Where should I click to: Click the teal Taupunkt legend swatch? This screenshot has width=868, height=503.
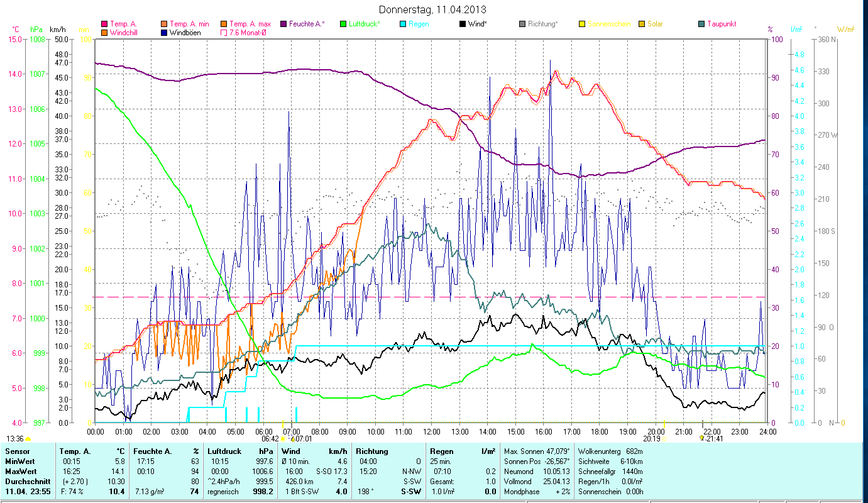click(x=701, y=24)
